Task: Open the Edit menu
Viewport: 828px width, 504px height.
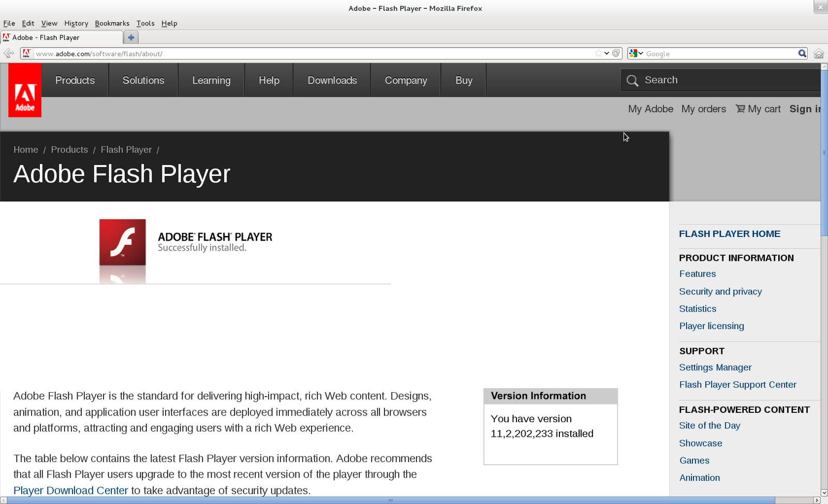Action: pyautogui.click(x=28, y=23)
